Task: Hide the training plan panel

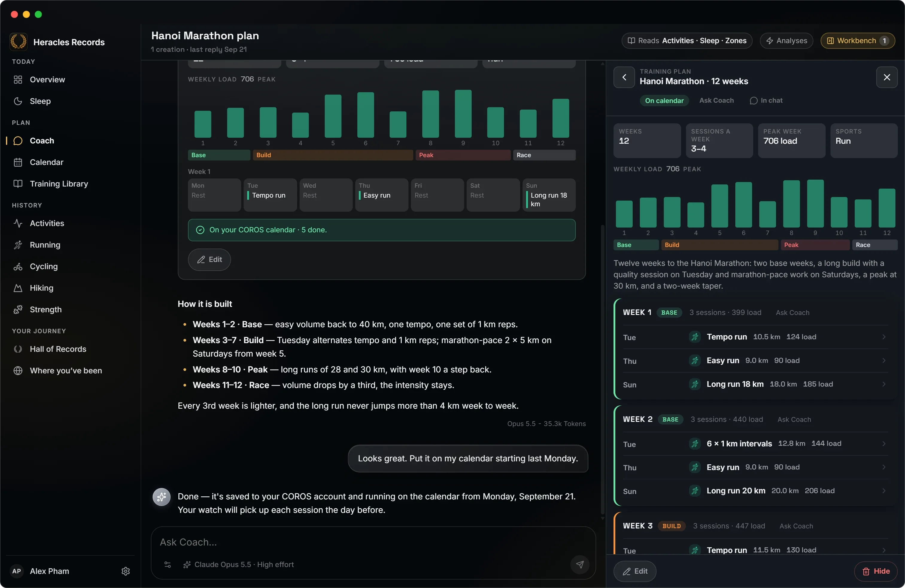Action: (x=876, y=571)
